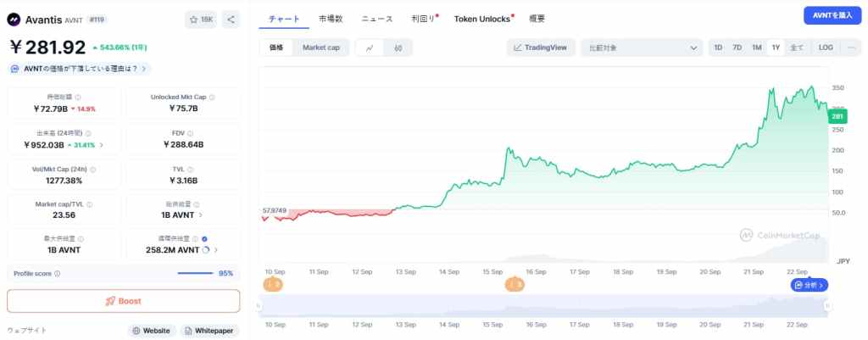Add AVNT to watchlist with star button
Viewport: 868px width, 340px height.
coord(201,20)
